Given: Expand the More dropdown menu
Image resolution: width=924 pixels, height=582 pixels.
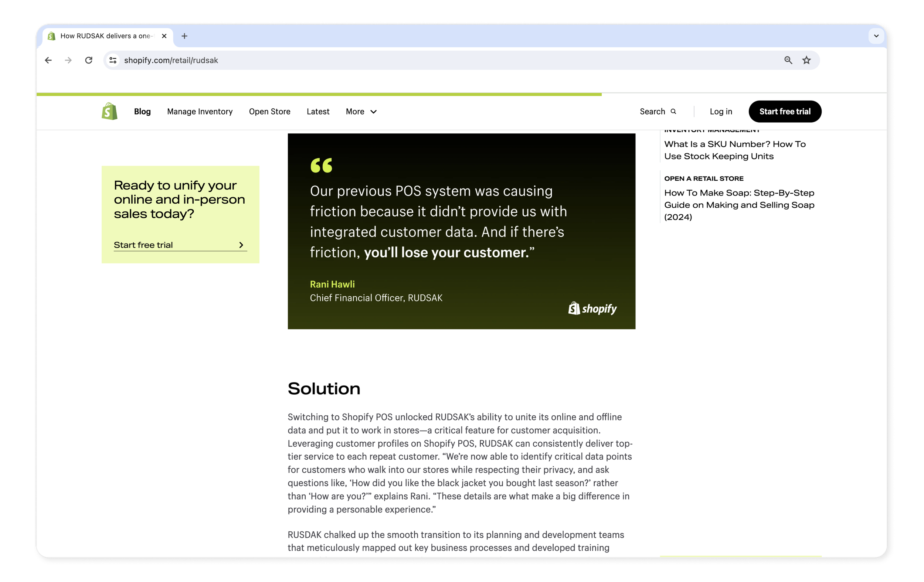Looking at the screenshot, I should pyautogui.click(x=361, y=112).
